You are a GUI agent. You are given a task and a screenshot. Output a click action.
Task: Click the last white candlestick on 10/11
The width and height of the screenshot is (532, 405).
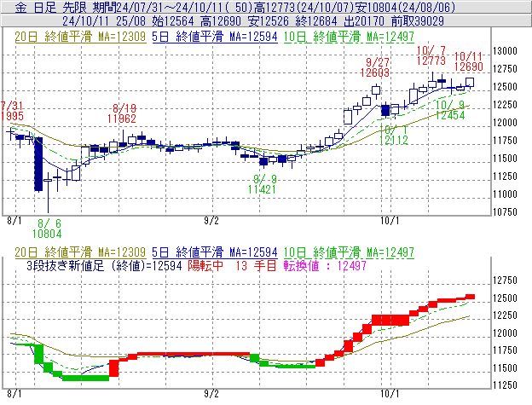point(470,82)
